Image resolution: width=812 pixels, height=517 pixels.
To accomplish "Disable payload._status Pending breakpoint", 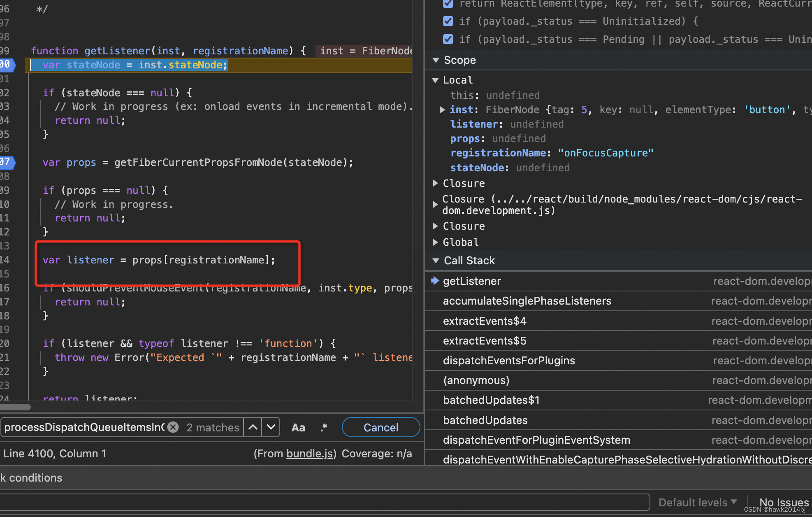I will [448, 39].
